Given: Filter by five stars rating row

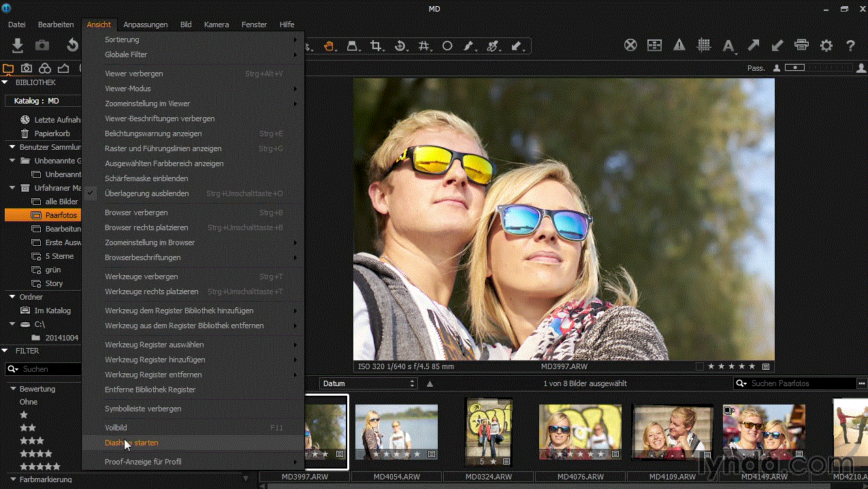Looking at the screenshot, I should coord(39,467).
